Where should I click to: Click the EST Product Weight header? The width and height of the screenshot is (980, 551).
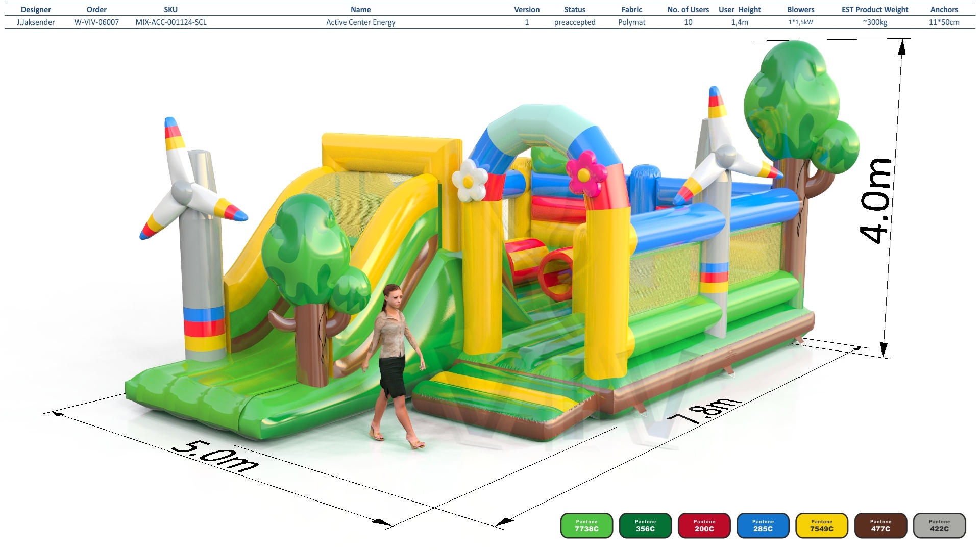click(875, 10)
